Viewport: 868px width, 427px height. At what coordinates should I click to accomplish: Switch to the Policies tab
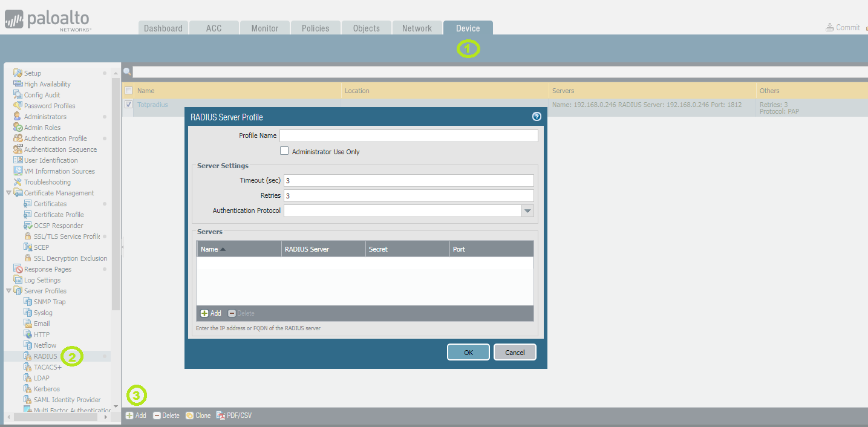[x=315, y=28]
